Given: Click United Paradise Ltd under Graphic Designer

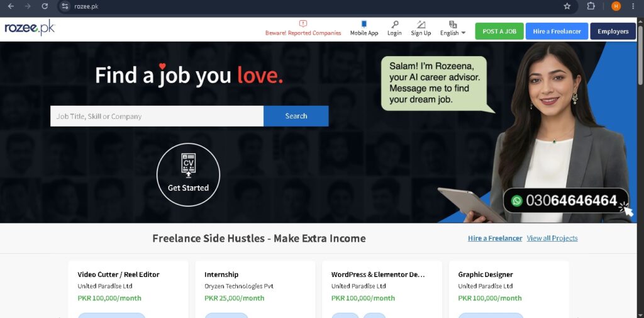Looking at the screenshot, I should [x=486, y=286].
